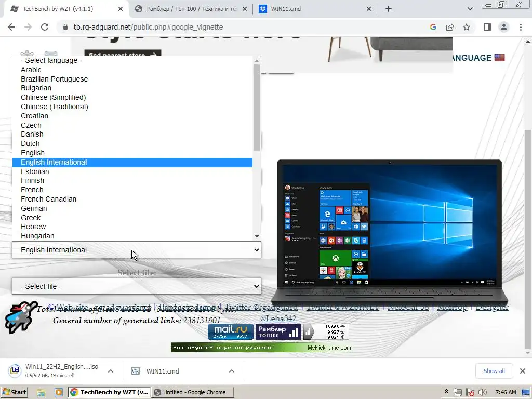Click the mail.ru counter badge

click(x=230, y=331)
